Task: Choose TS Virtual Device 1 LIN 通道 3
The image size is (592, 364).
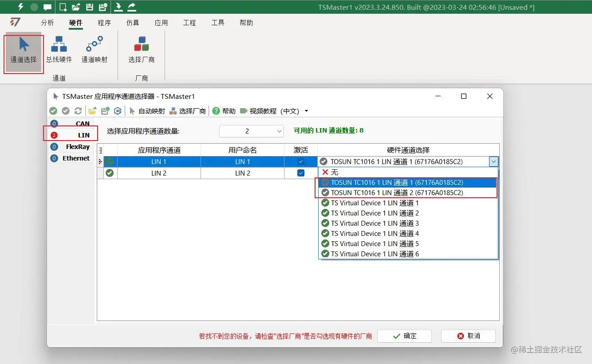Action: [x=408, y=223]
